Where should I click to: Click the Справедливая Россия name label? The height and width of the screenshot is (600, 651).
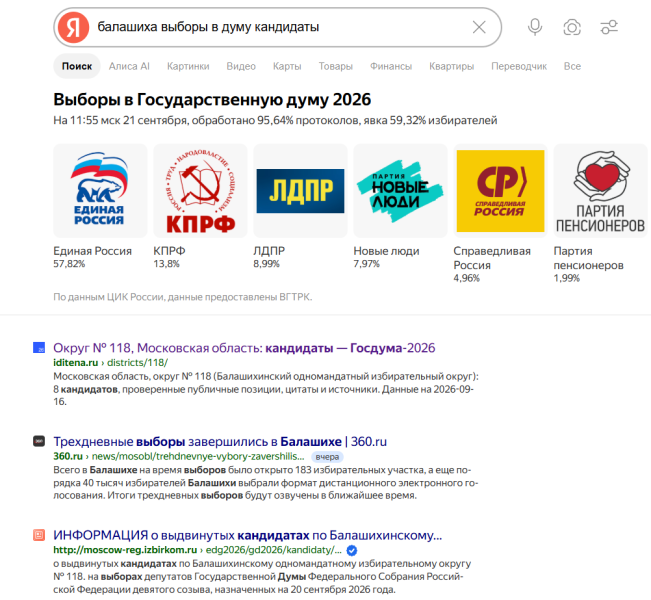pos(492,258)
